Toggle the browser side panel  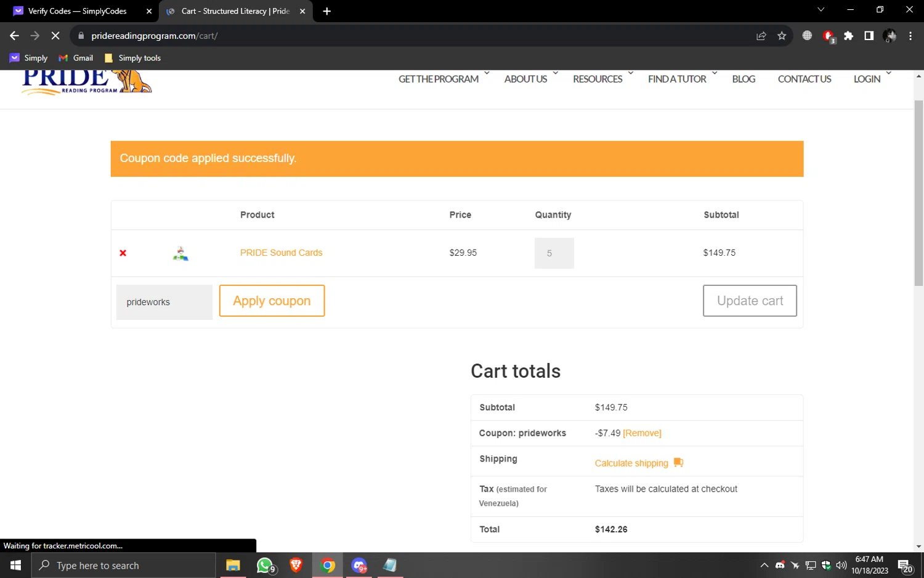pos(869,36)
